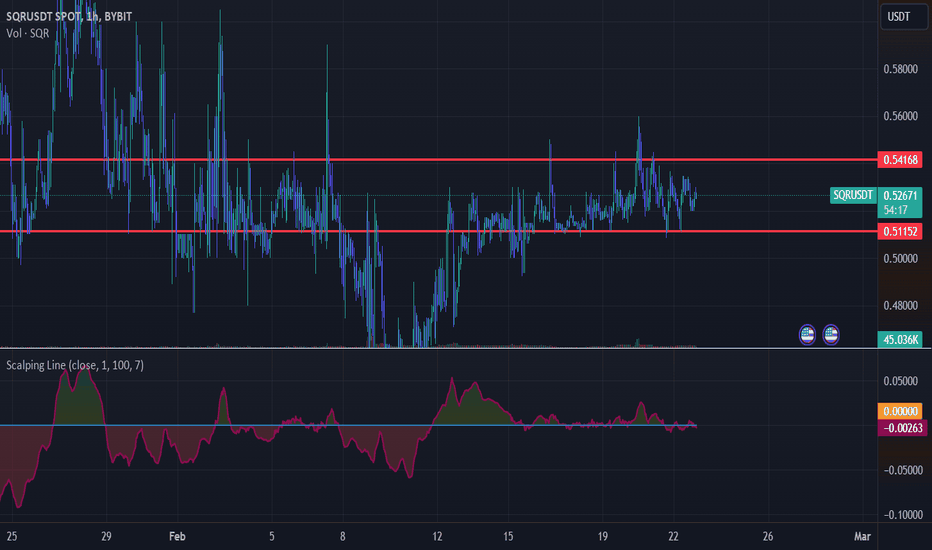This screenshot has height=550, width=932.
Task: Click the 0.54168 red price line label
Action: [900, 159]
